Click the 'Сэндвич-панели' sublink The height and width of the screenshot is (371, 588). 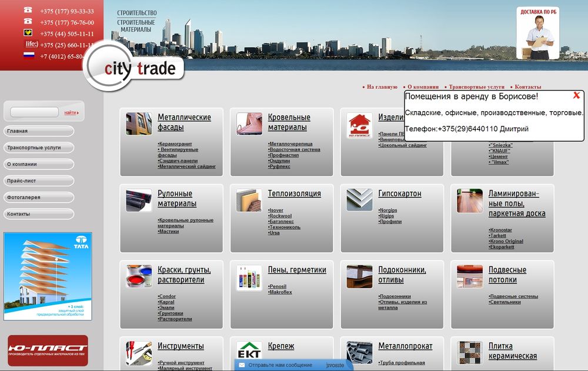point(178,161)
